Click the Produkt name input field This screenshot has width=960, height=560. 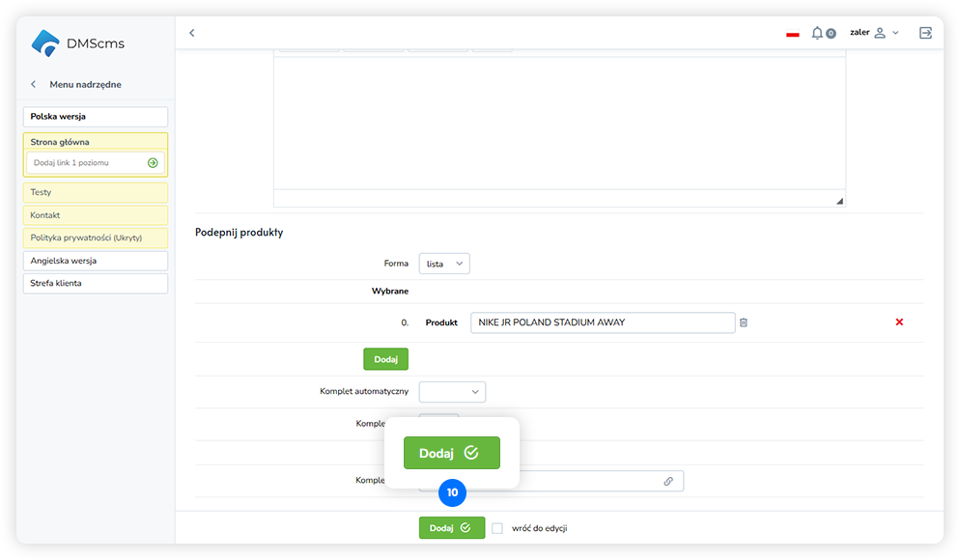point(603,322)
